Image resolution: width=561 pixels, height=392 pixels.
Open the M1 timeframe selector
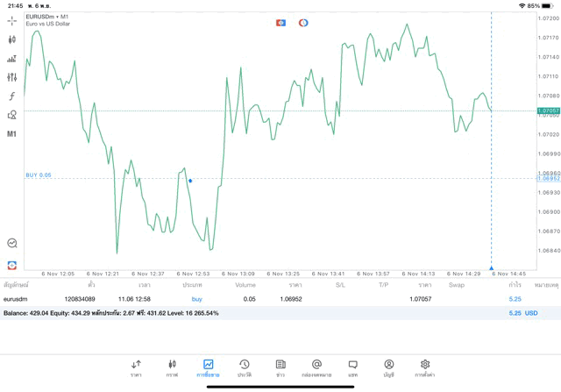pyautogui.click(x=11, y=134)
